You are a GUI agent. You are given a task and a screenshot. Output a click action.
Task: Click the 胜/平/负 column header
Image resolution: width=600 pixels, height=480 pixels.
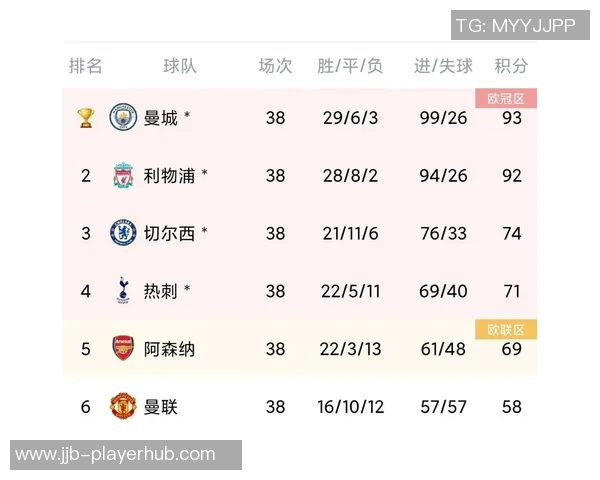pos(350,67)
